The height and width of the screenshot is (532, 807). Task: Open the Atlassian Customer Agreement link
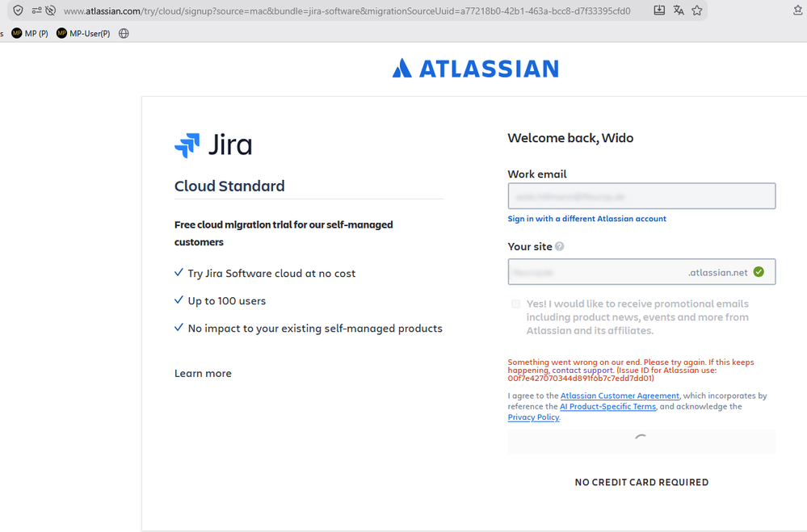point(620,396)
